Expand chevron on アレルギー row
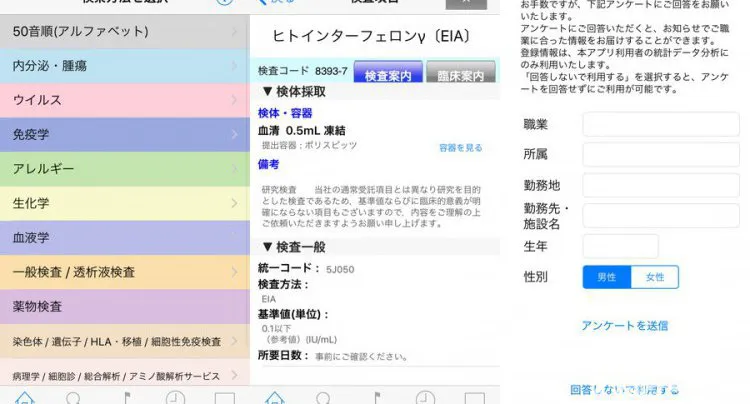 pos(234,169)
